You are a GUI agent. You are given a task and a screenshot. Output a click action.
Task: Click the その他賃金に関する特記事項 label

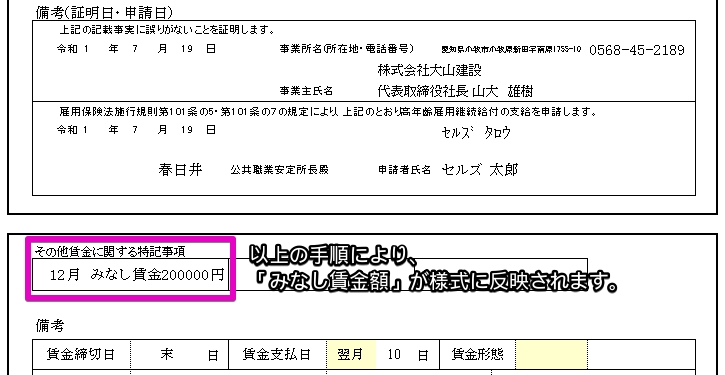[x=110, y=252]
